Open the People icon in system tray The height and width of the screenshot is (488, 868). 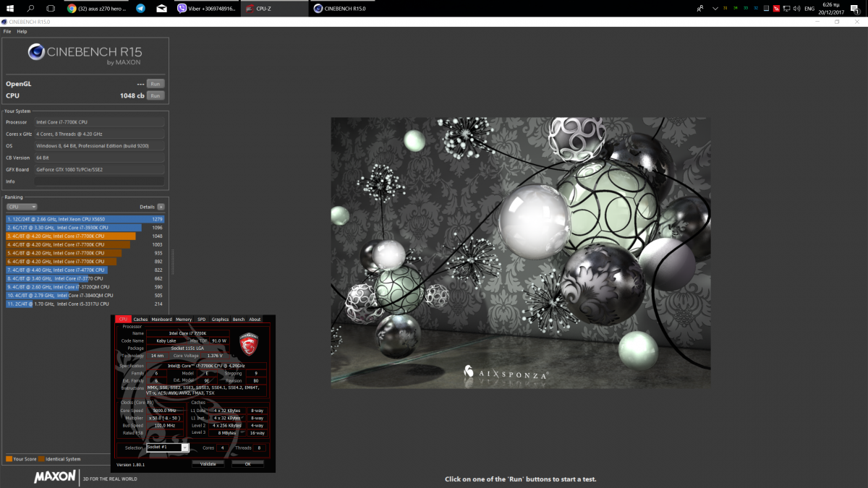699,9
